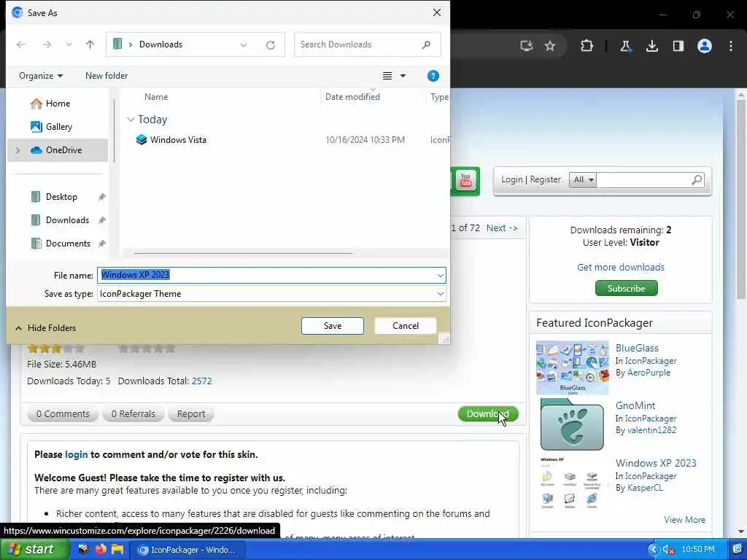Open recent locations dropdown arrow

click(69, 44)
